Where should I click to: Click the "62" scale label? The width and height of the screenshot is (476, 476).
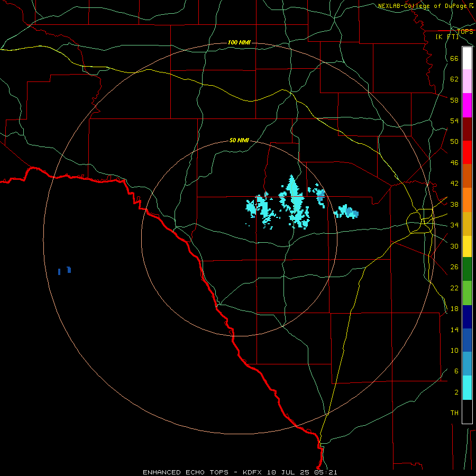[x=454, y=79]
